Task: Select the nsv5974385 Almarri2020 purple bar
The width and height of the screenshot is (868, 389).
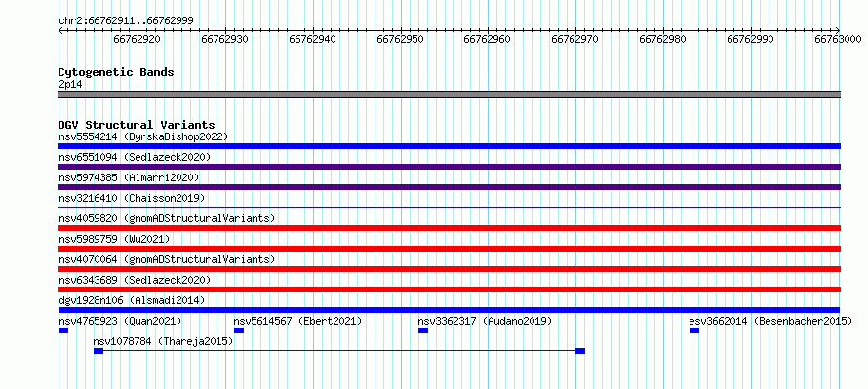Action: [449, 187]
